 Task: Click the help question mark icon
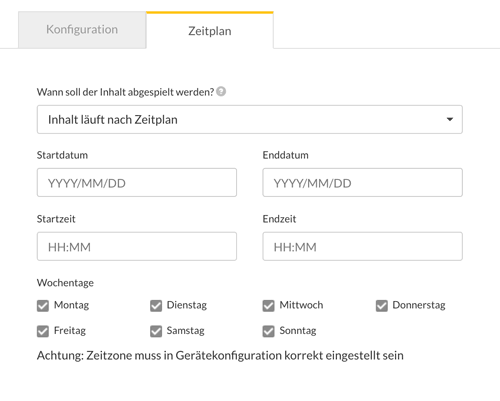tap(221, 91)
